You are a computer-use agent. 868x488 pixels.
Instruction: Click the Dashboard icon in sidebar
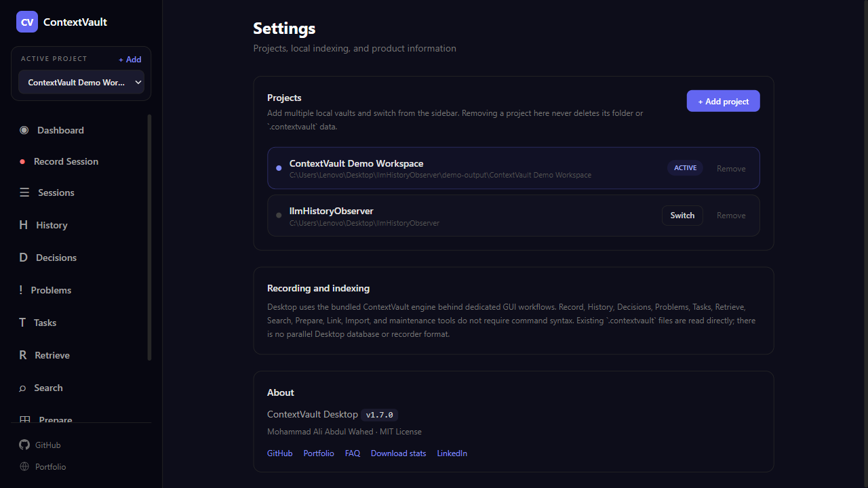point(24,130)
